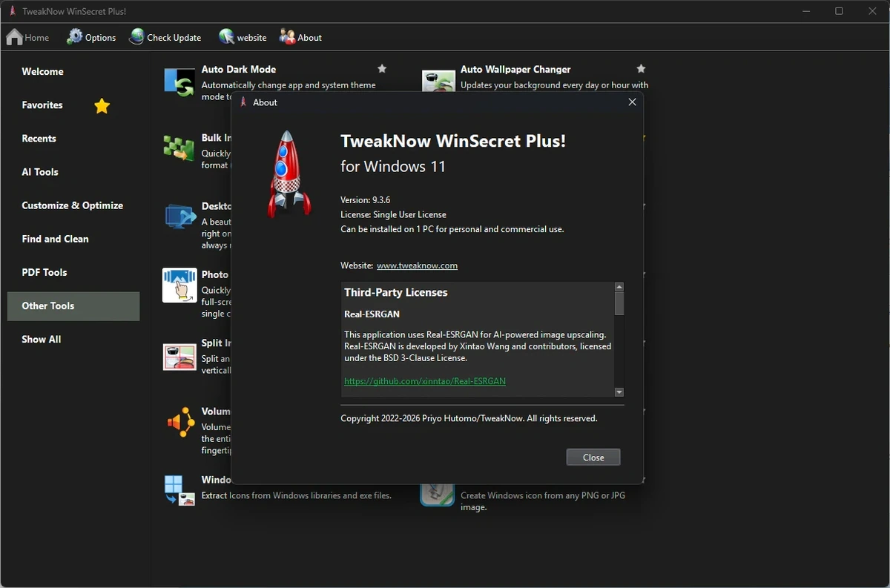The width and height of the screenshot is (890, 588).
Task: Click 'Create Windows icon from any PNG' description
Action: tap(543, 501)
